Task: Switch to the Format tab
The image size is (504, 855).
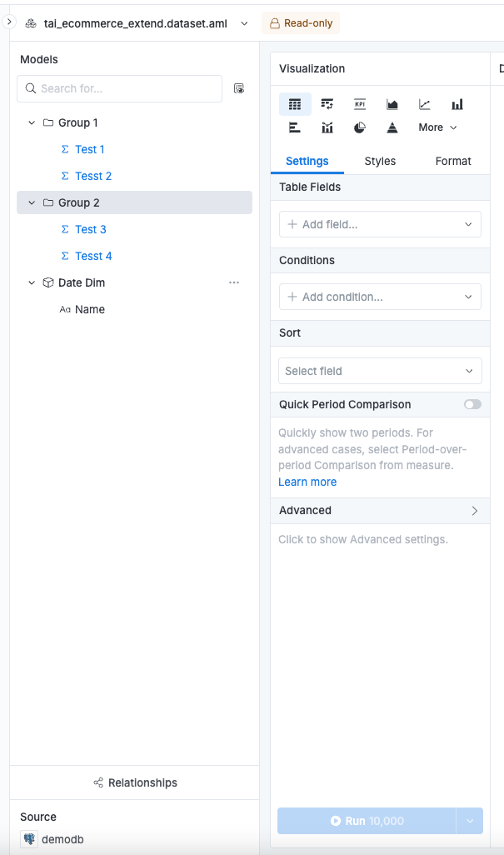Action: point(453,161)
